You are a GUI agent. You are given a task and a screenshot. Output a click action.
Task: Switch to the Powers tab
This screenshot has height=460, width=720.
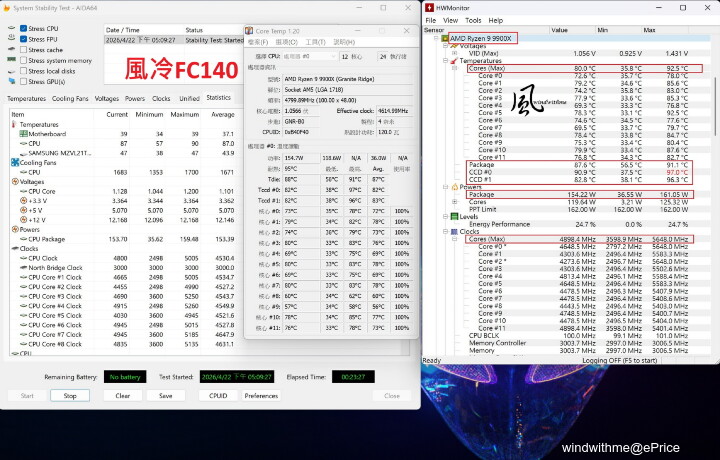pyautogui.click(x=135, y=98)
